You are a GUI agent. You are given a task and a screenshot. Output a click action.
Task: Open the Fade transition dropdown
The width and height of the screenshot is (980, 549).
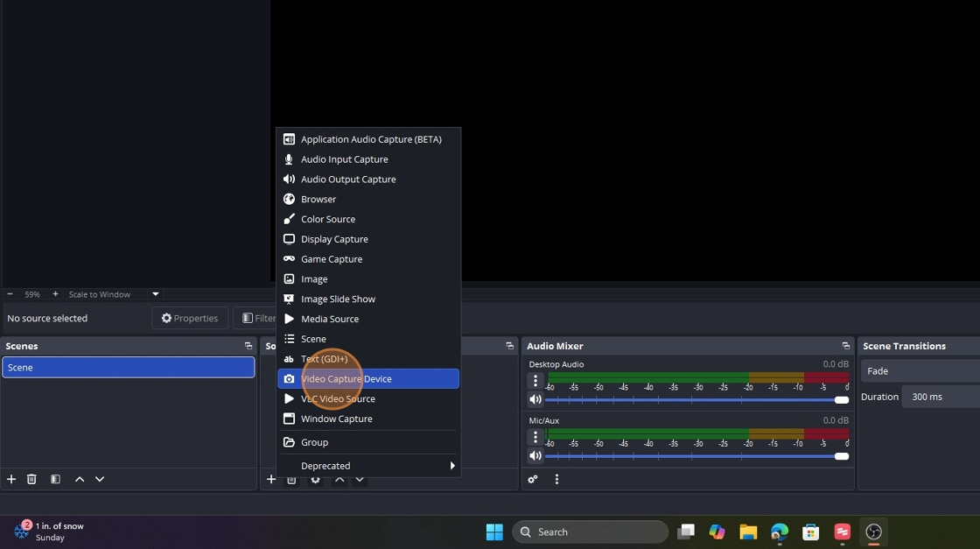click(x=920, y=371)
